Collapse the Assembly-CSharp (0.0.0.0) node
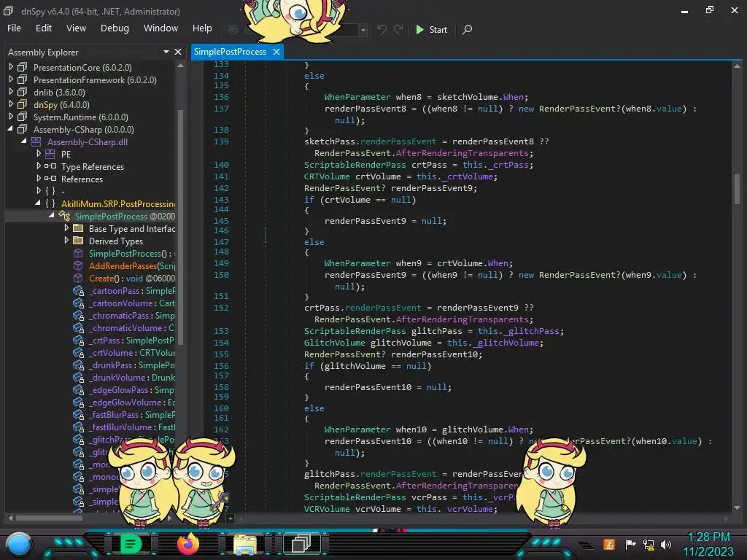Viewport: 747px width, 560px height. (x=10, y=129)
